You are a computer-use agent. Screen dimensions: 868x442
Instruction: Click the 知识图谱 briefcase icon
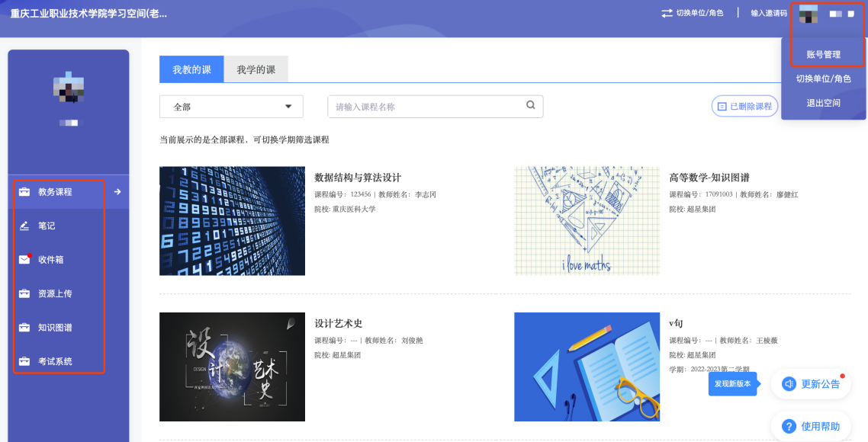tap(24, 328)
